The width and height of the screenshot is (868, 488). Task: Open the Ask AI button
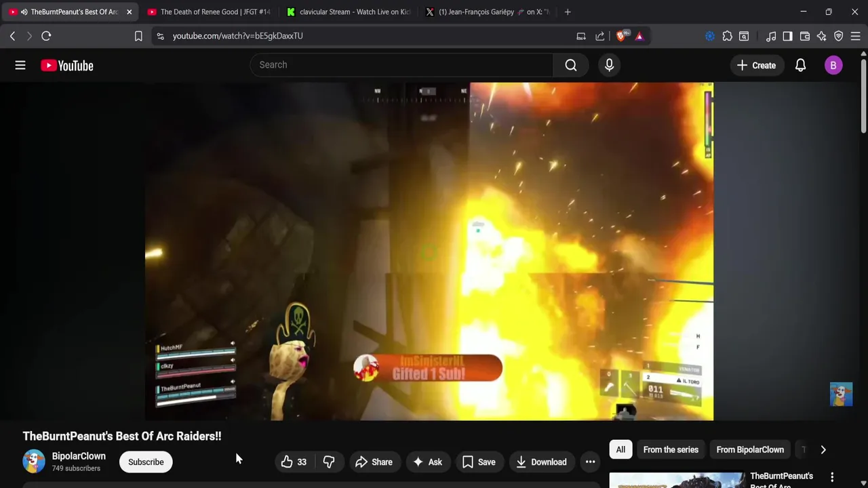[427, 462]
